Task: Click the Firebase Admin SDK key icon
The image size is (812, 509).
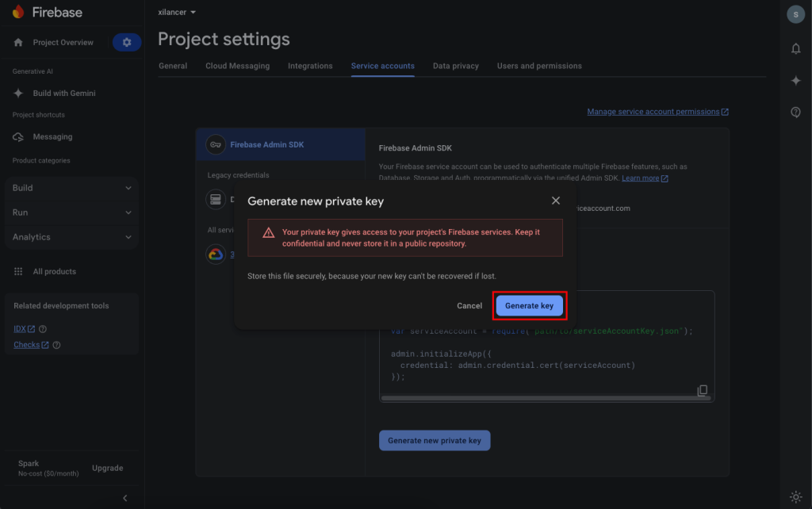Action: pos(216,144)
